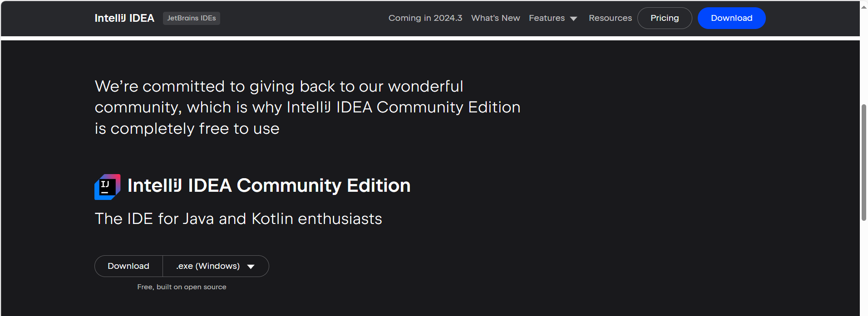Open the Coming in 2024.3 page
Viewport: 868px width, 316px height.
click(425, 18)
